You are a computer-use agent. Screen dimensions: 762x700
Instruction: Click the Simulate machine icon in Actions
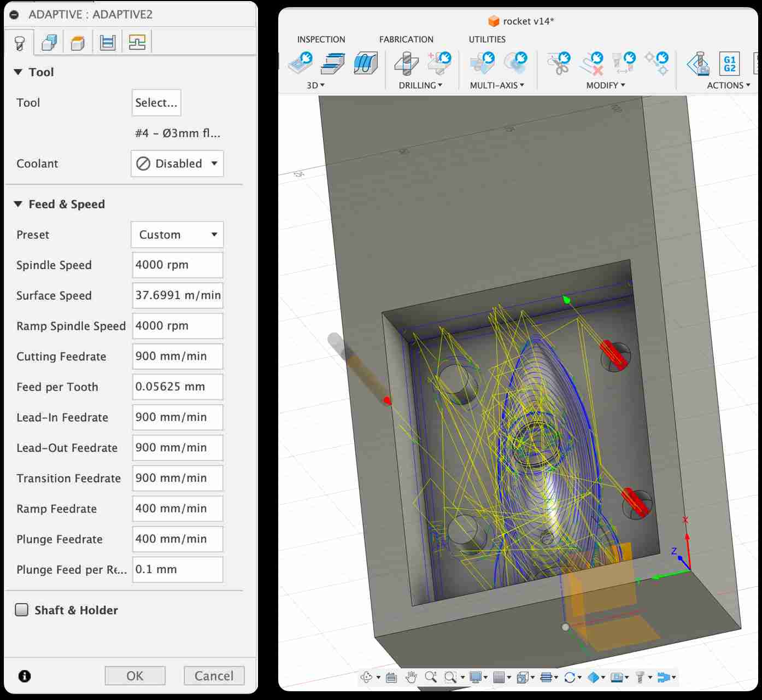click(698, 63)
